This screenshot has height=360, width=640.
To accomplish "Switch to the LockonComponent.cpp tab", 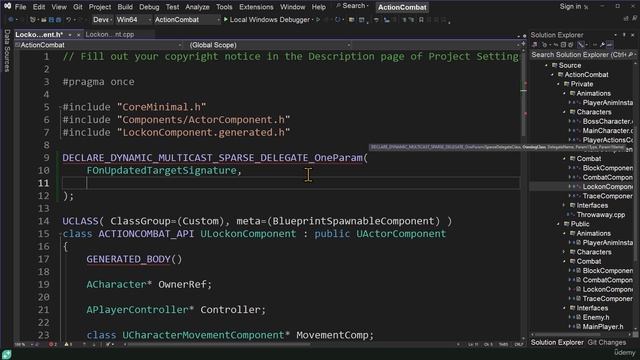I will click(x=110, y=35).
